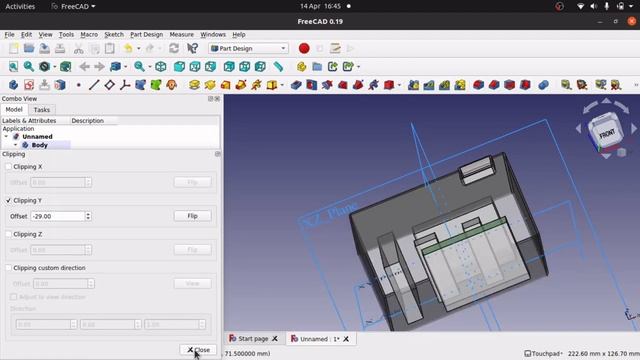Screen dimensions: 640x360
Task: Create a datum plane tool
Action: (109, 85)
